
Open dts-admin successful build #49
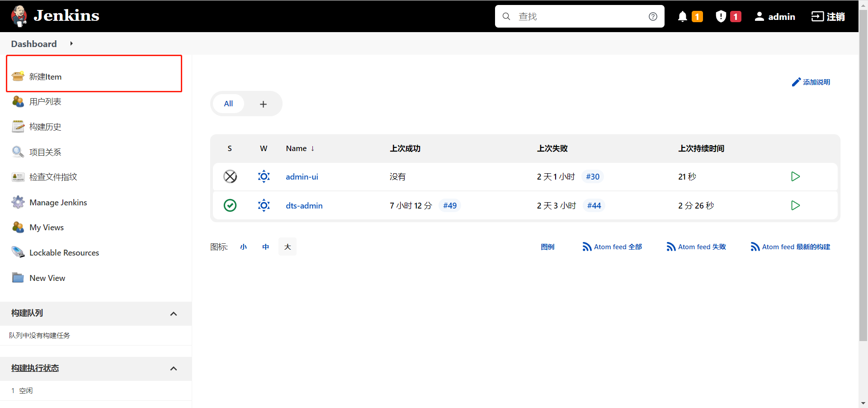click(x=450, y=205)
